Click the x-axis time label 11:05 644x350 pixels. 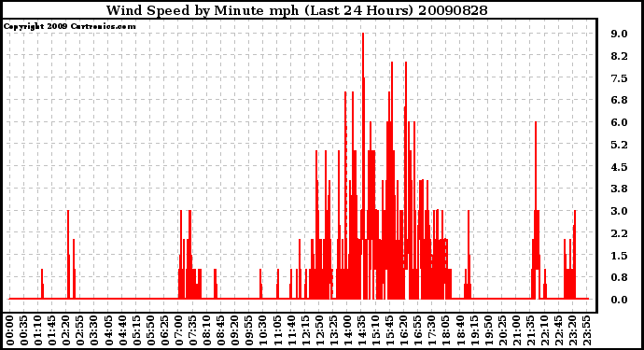click(277, 330)
